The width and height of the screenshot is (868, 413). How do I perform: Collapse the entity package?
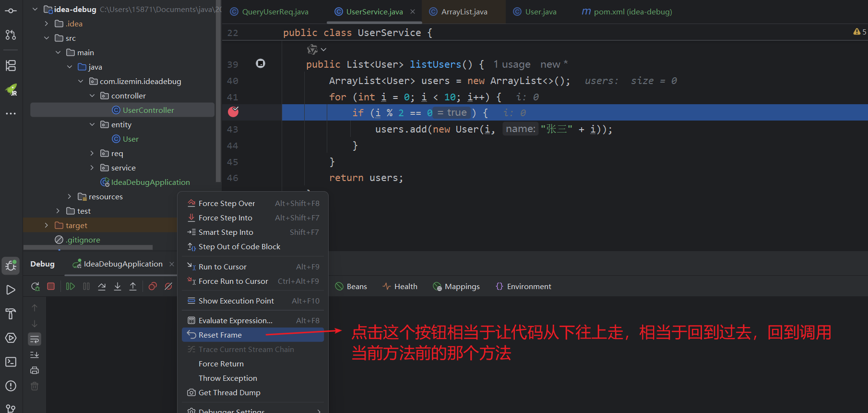pos(92,124)
